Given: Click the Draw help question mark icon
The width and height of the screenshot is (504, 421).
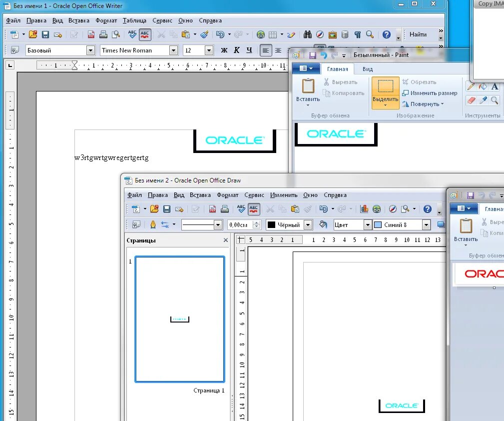Looking at the screenshot, I should [x=427, y=209].
